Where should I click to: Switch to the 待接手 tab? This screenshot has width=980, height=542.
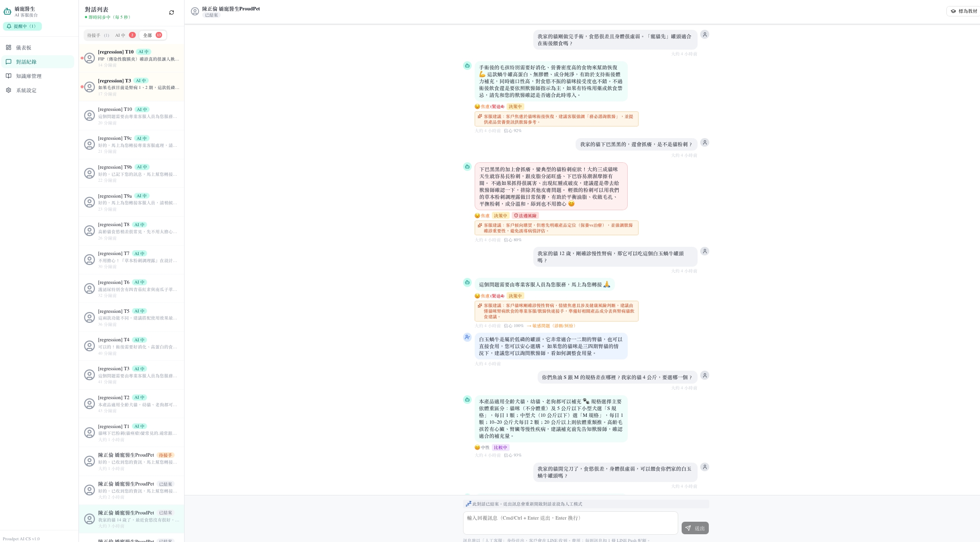click(x=98, y=35)
